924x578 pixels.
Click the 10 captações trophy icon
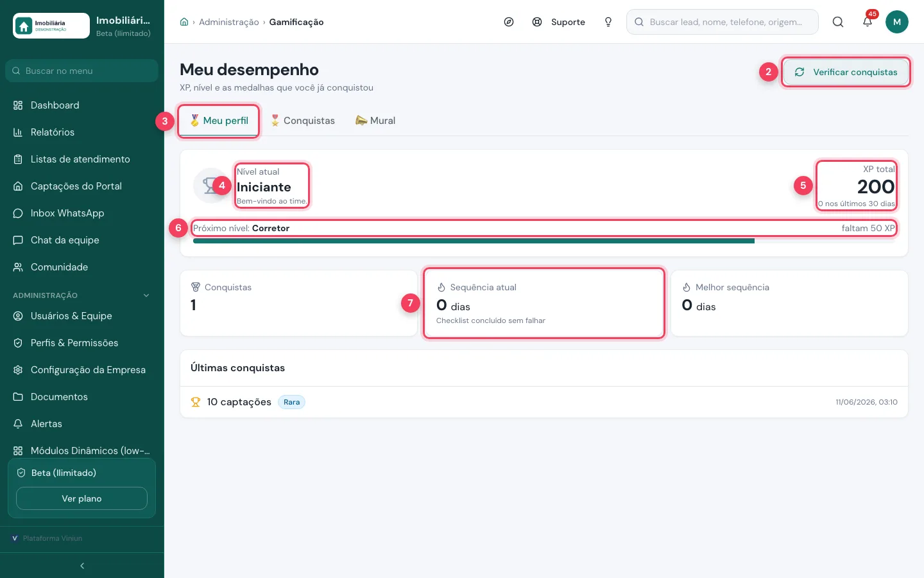pyautogui.click(x=196, y=402)
